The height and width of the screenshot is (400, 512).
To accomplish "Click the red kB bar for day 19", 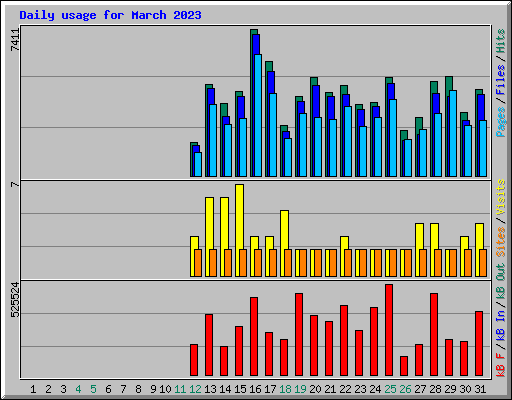I will tap(299, 335).
